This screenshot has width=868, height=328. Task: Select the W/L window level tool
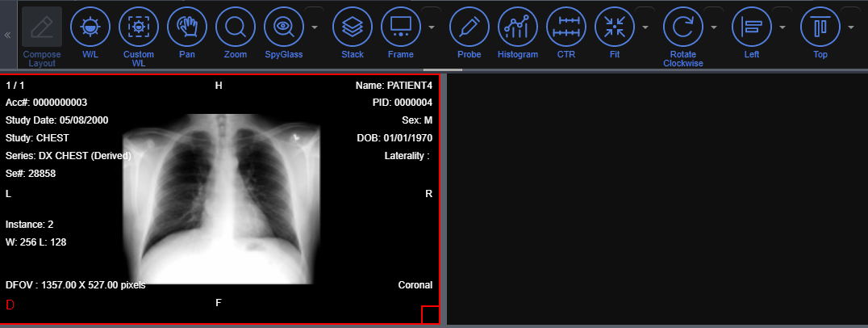tap(90, 27)
